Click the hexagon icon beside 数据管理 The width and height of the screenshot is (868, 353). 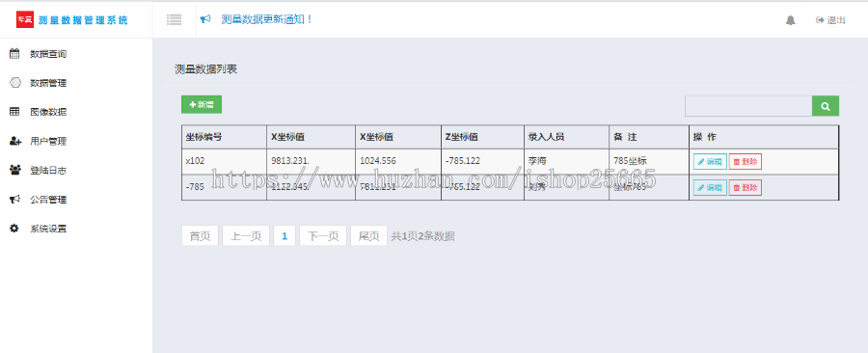(x=14, y=82)
